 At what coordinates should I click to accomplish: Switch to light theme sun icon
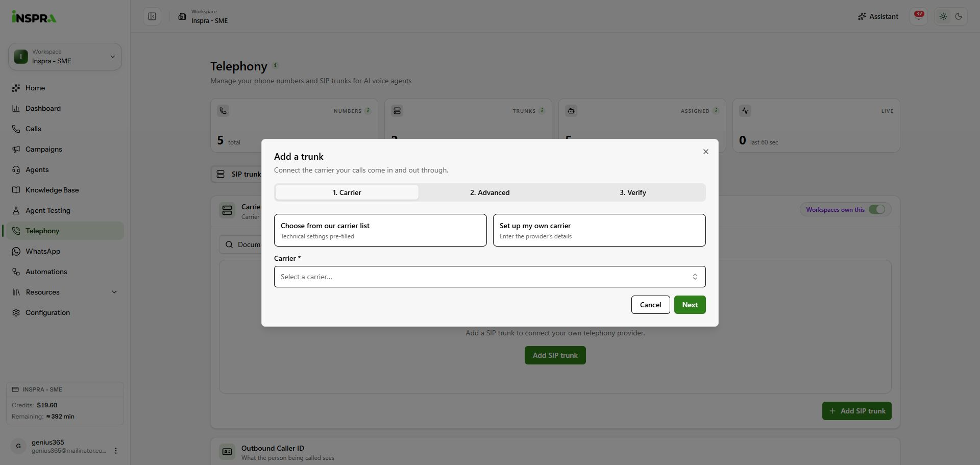click(943, 16)
